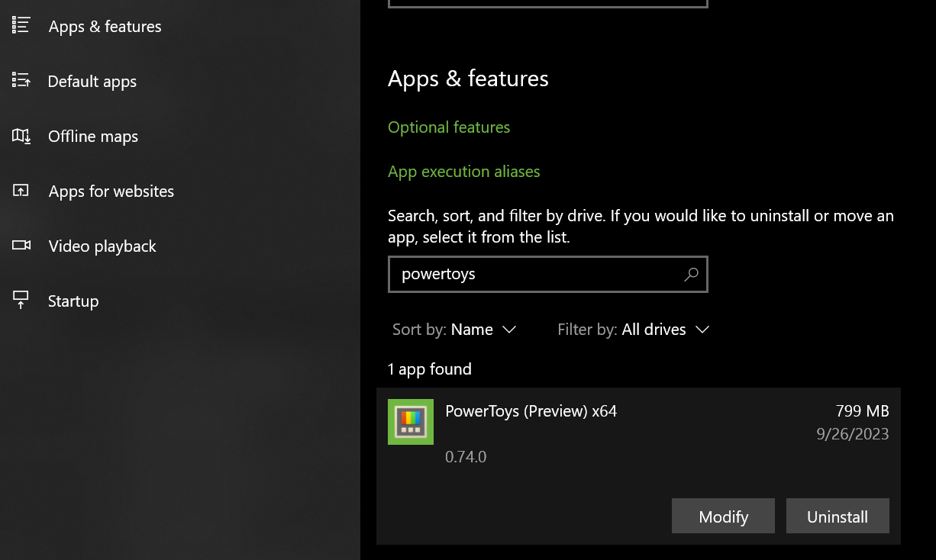Click the Default apps sidebar icon

[21, 81]
